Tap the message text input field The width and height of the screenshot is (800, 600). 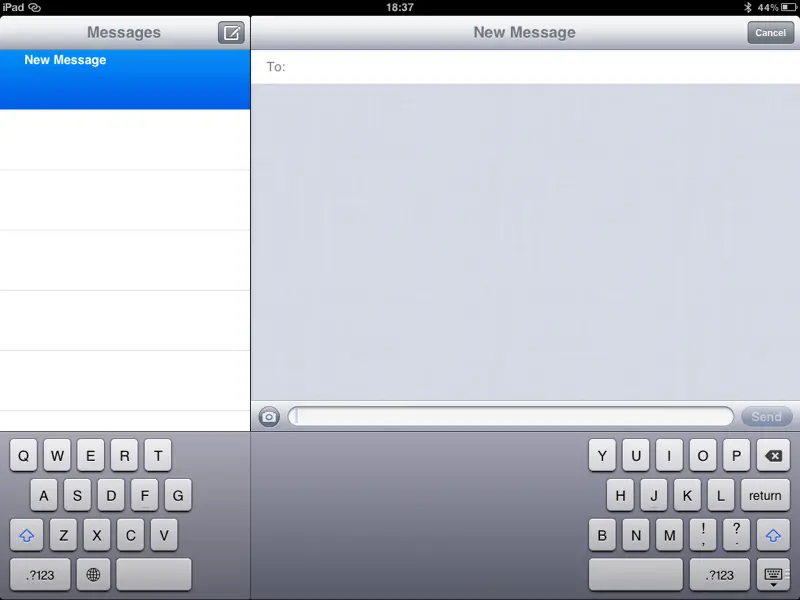pyautogui.click(x=510, y=417)
